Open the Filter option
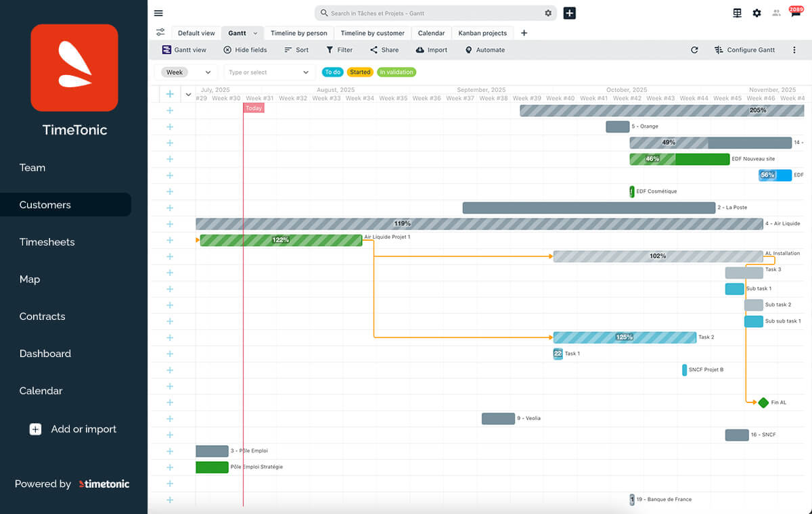The width and height of the screenshot is (812, 514). pos(339,50)
